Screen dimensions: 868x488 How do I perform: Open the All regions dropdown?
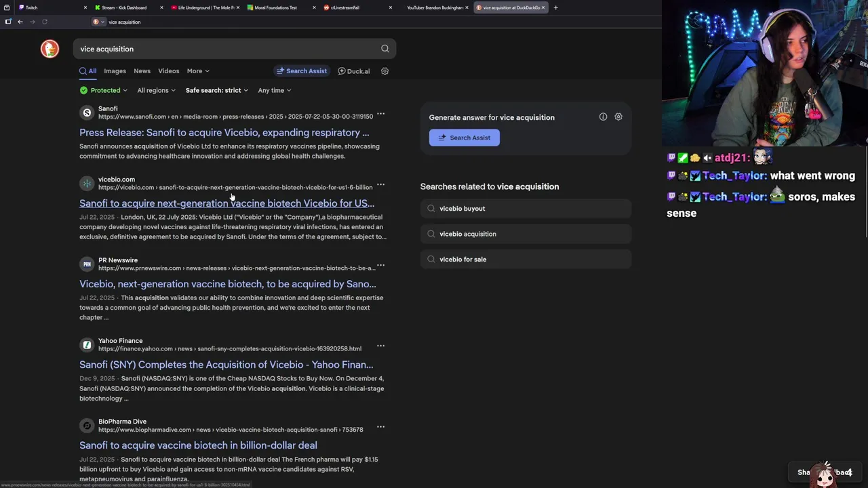coord(156,90)
